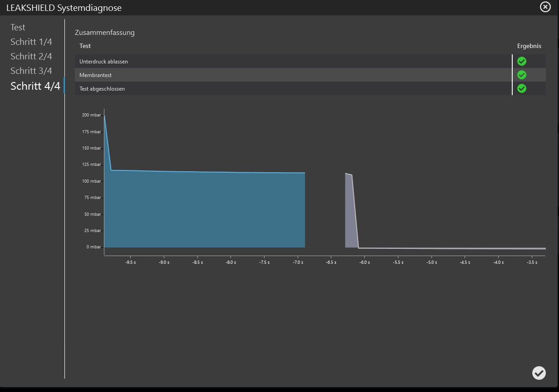
Task: Click the -6.0 s time axis label
Action: (x=365, y=262)
